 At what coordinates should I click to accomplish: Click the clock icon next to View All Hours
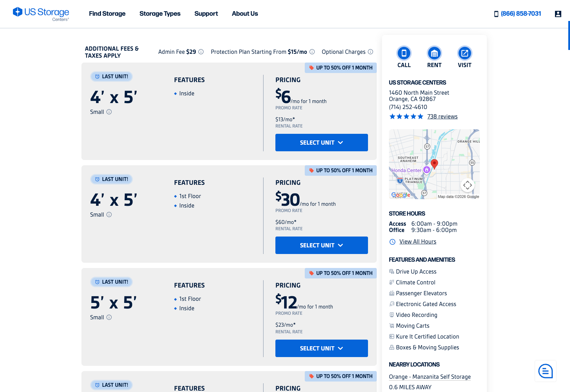pyautogui.click(x=392, y=241)
